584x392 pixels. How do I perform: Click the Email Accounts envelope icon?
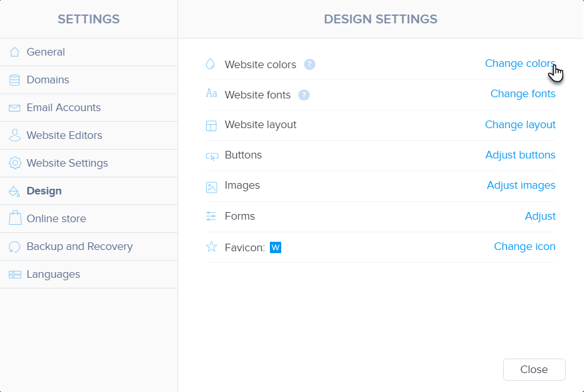click(15, 108)
